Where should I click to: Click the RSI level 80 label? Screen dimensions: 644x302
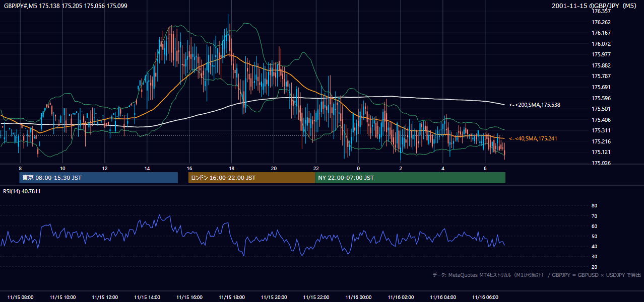pyautogui.click(x=594, y=206)
